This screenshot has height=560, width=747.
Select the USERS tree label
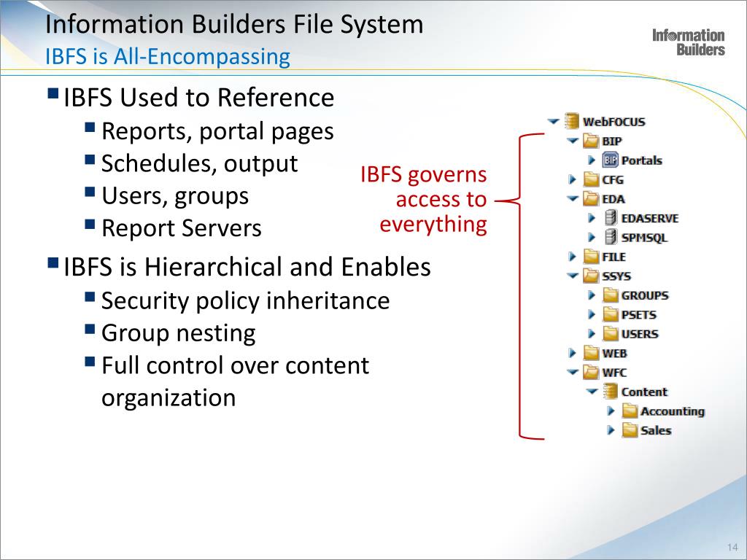(640, 334)
